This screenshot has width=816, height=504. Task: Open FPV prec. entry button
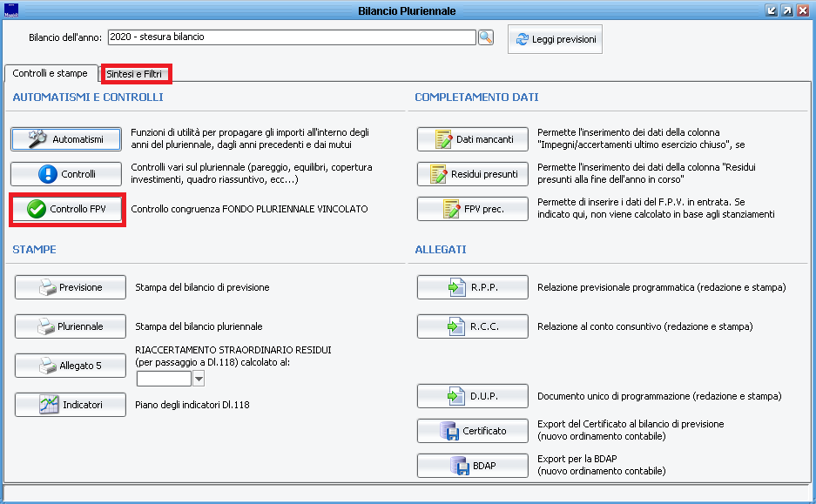(x=473, y=209)
